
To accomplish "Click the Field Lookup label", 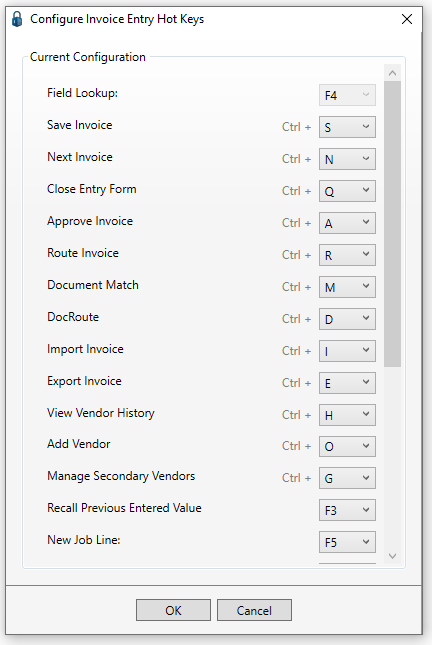I will pyautogui.click(x=82, y=93).
